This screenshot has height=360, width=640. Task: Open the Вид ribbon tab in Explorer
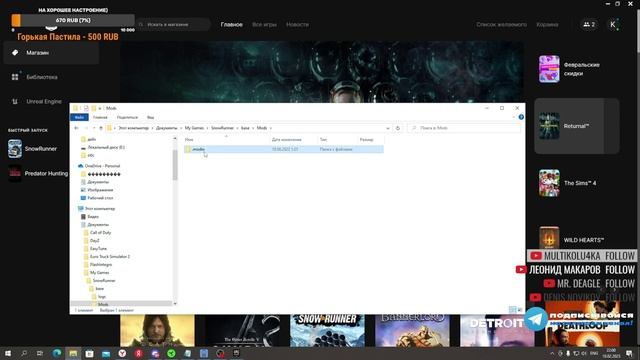151,118
